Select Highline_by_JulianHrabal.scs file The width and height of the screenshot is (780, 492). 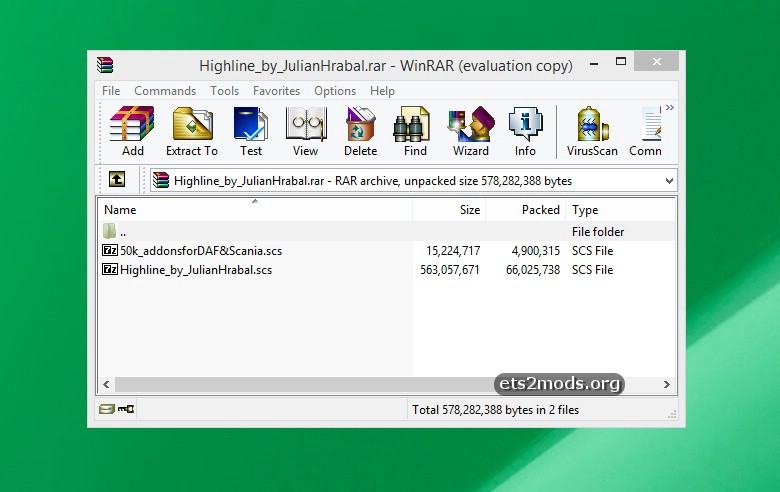pyautogui.click(x=196, y=270)
